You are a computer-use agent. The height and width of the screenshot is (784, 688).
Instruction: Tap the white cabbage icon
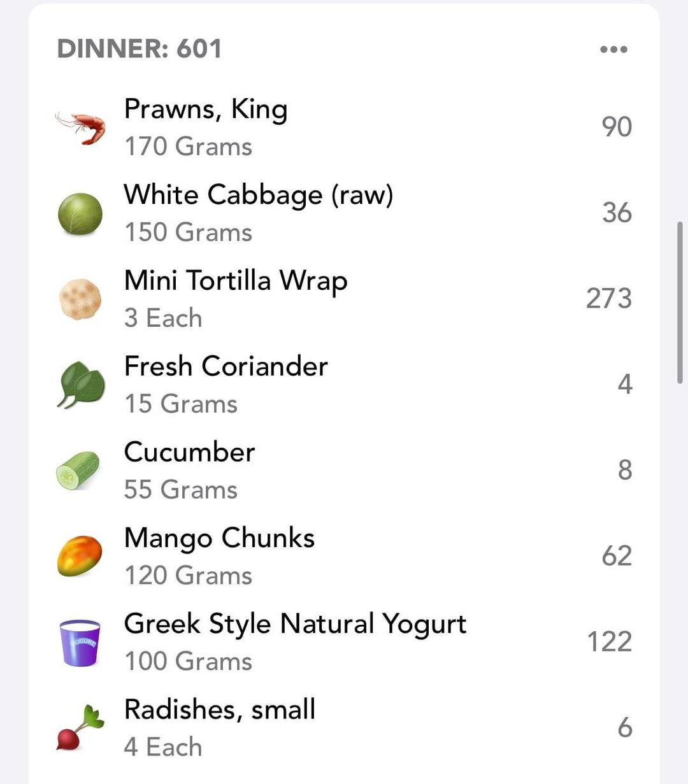click(80, 213)
